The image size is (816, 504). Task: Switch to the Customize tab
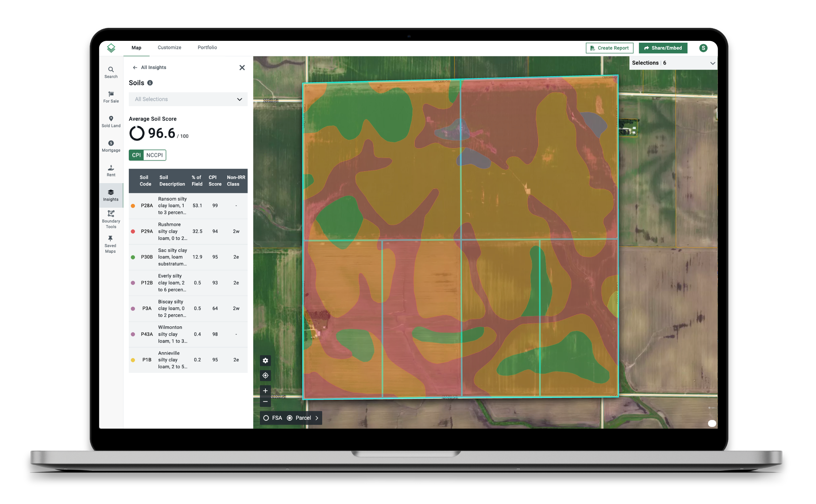click(x=169, y=47)
